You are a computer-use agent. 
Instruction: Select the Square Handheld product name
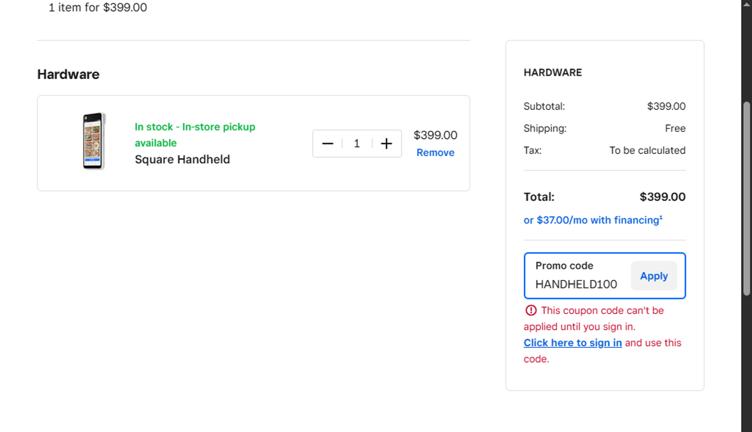tap(182, 159)
